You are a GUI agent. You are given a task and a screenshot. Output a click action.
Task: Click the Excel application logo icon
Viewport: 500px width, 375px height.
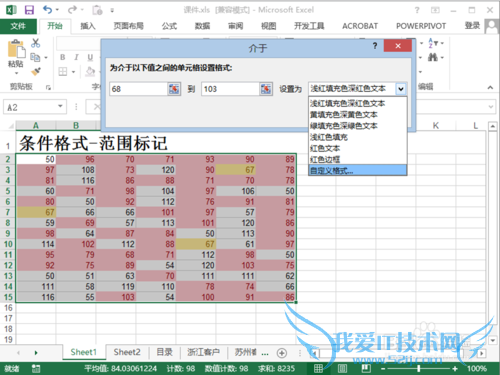click(12, 10)
